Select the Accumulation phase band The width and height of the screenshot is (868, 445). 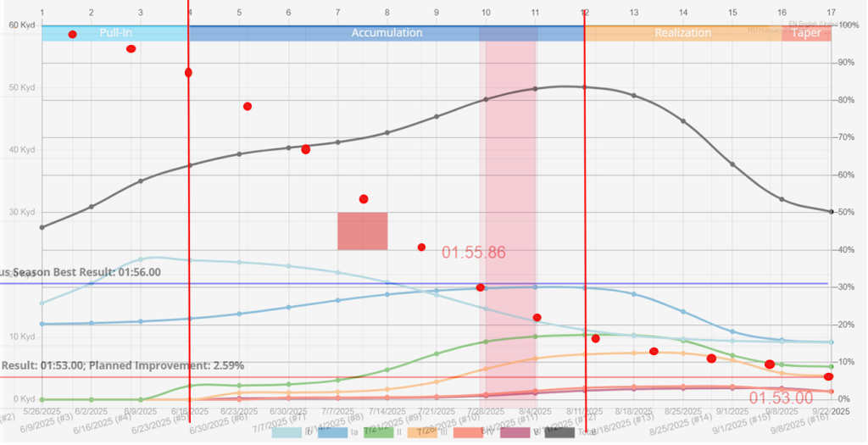coord(387,33)
